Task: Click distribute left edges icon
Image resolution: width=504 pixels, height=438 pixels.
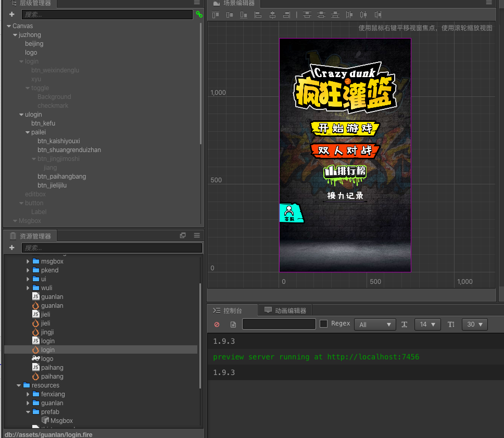Action: [x=349, y=15]
